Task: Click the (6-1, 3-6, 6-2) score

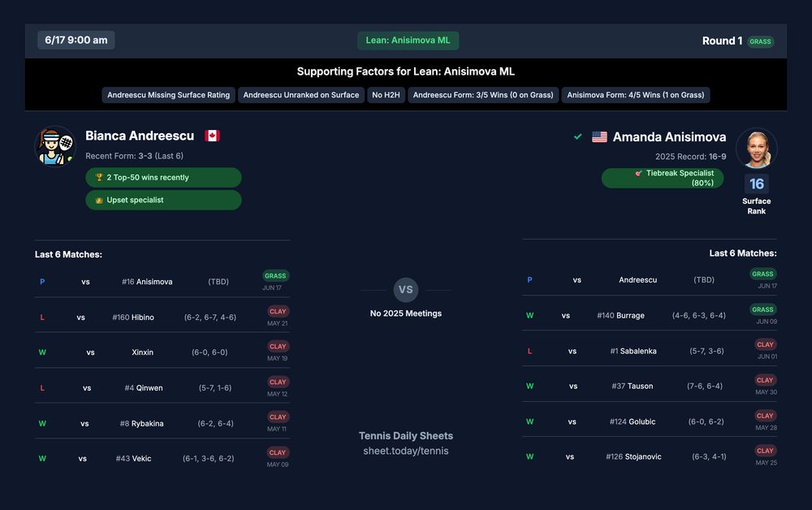Action: [208, 458]
